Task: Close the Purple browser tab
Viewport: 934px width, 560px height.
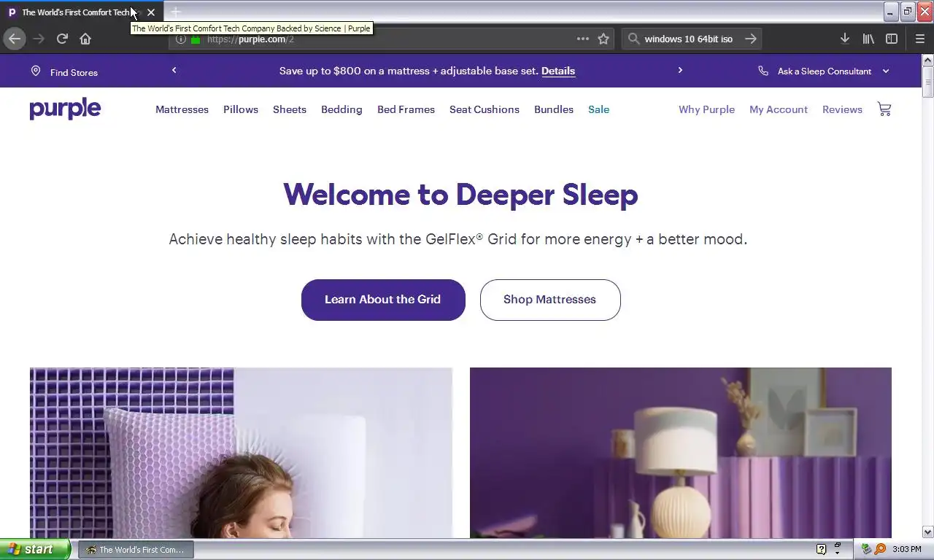Action: (151, 12)
